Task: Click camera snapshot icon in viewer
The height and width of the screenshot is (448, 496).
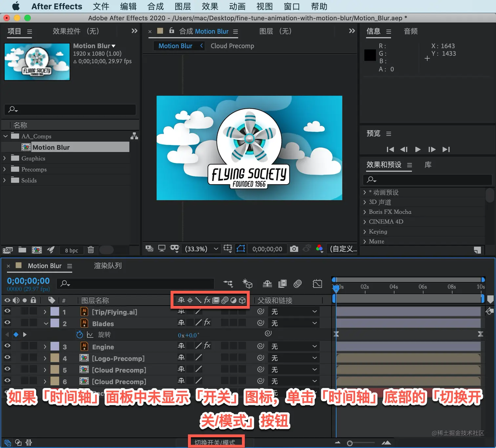Action: [x=294, y=249]
